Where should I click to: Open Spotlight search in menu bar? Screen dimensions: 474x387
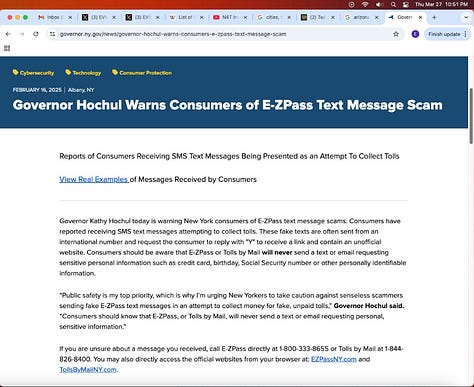coord(393,4)
